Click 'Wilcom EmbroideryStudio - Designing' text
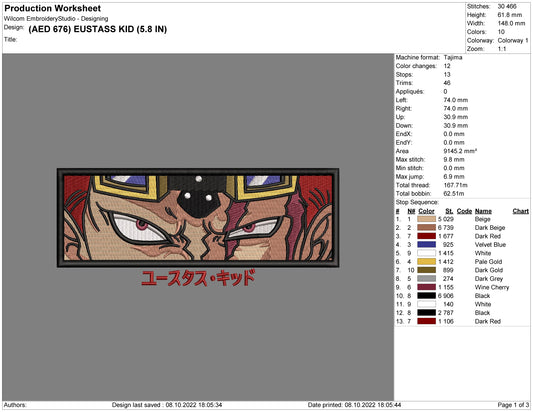The height and width of the screenshot is (412, 533). click(56, 19)
